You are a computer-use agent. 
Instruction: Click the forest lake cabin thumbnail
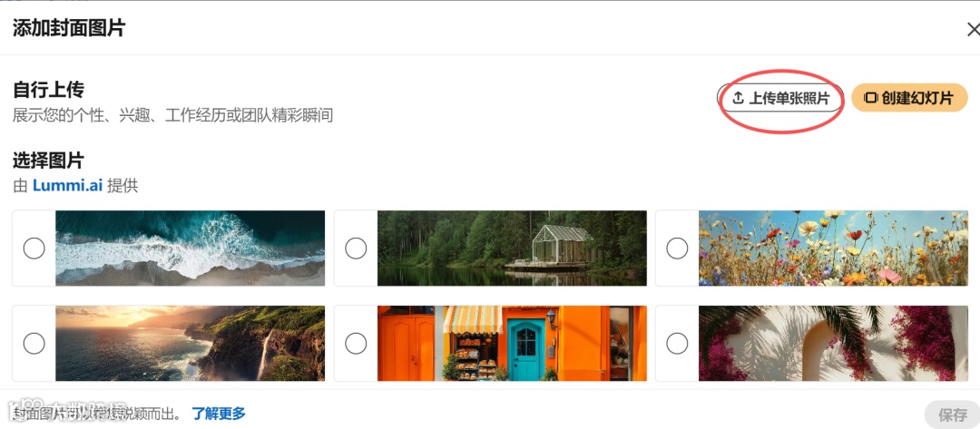[512, 248]
